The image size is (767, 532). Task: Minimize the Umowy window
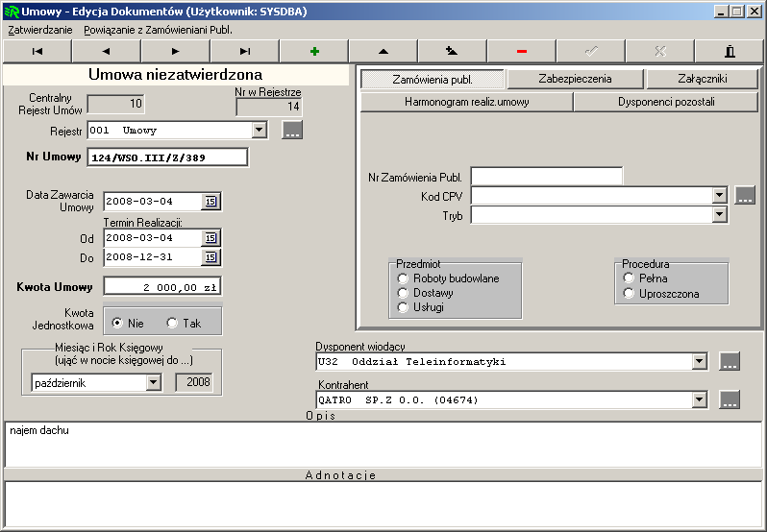click(721, 12)
